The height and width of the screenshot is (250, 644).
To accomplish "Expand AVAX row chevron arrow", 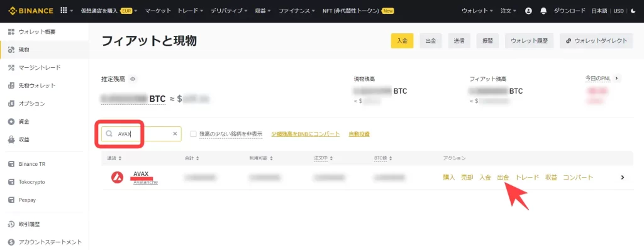I will click(623, 177).
